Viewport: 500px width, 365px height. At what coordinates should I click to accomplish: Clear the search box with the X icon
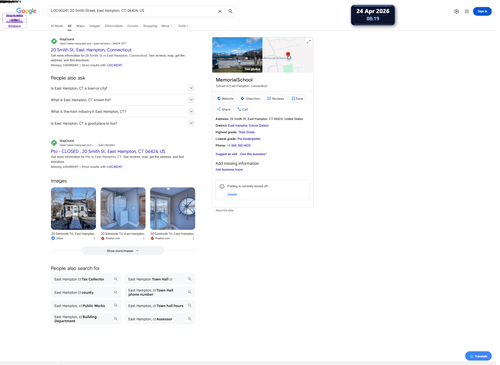coord(220,11)
